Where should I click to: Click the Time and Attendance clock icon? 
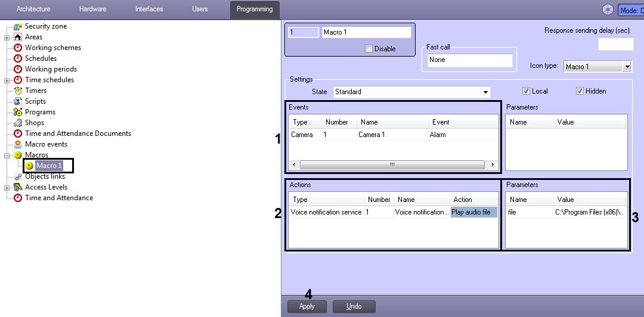(18, 197)
